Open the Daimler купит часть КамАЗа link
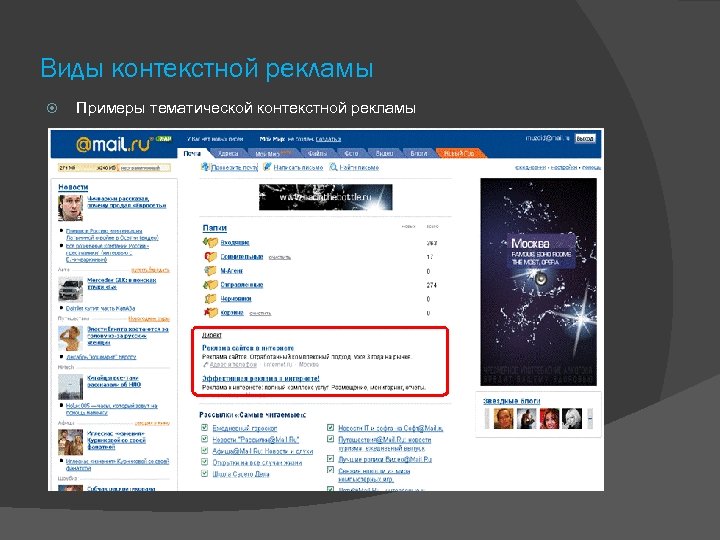 (100, 309)
